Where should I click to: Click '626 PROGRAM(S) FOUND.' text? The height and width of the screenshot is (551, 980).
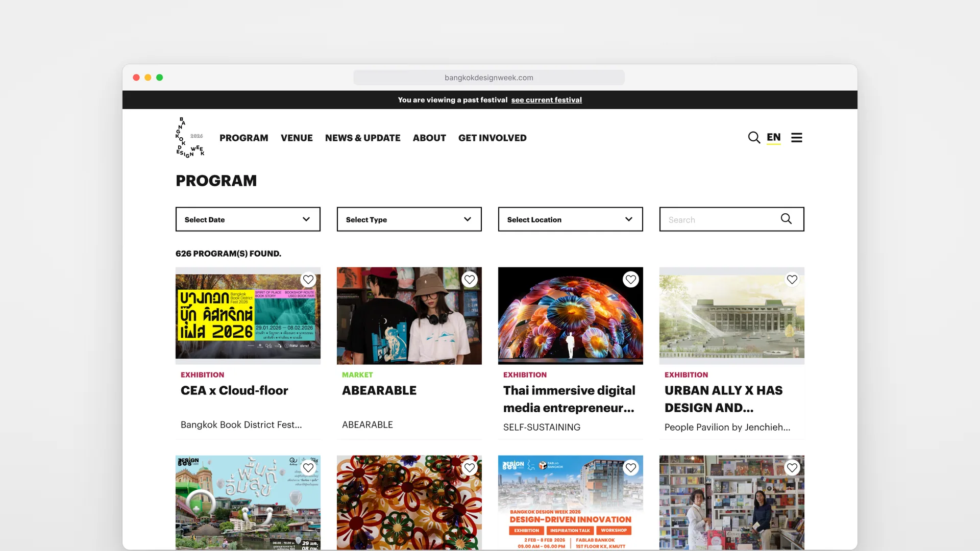tap(228, 254)
